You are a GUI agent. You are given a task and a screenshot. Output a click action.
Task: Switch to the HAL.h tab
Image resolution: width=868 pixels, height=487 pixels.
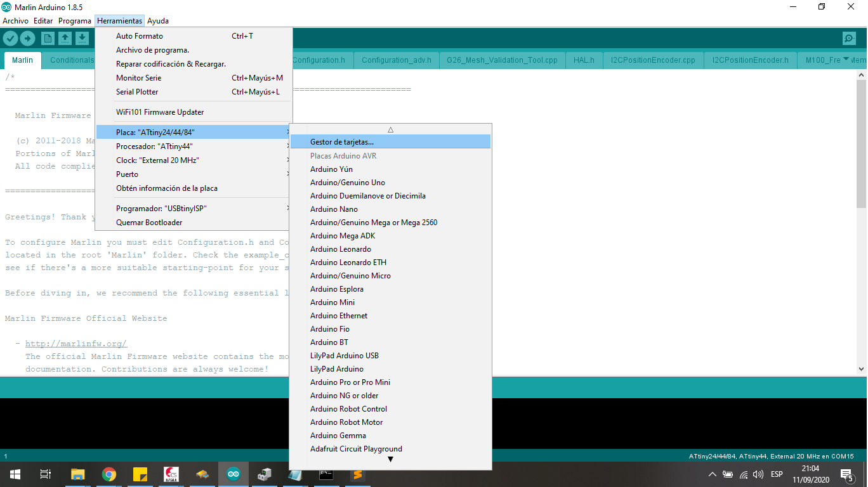click(584, 60)
